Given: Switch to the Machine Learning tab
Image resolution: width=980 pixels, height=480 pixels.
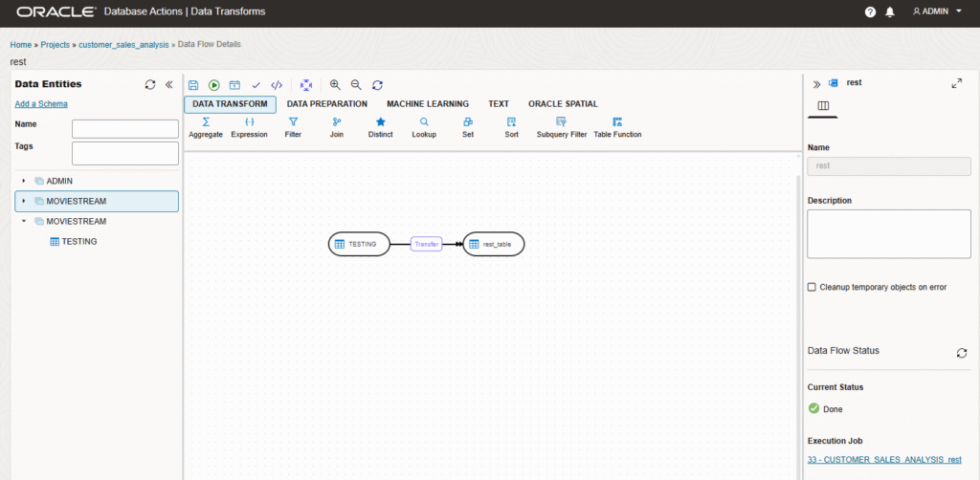Looking at the screenshot, I should click(427, 104).
